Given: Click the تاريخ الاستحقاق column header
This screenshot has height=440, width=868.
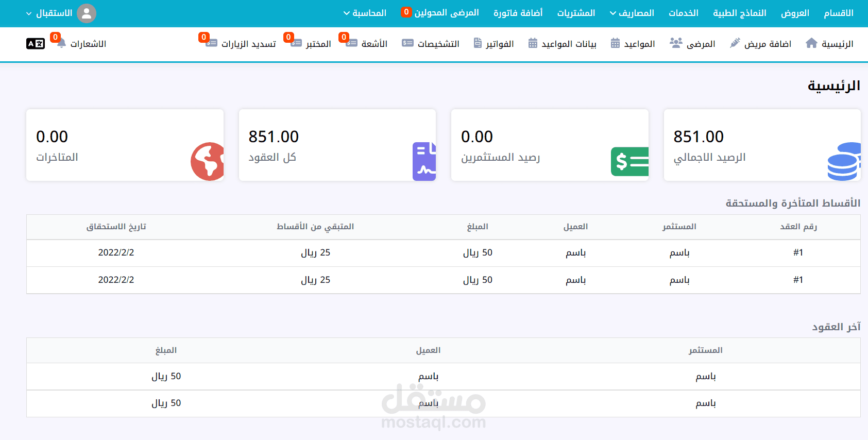Looking at the screenshot, I should coord(116,227).
